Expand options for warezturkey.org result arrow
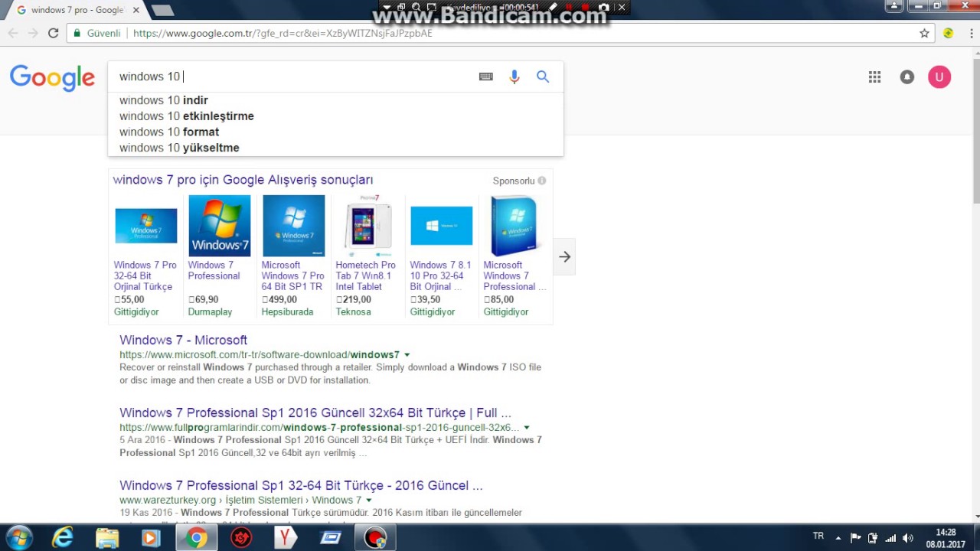The height and width of the screenshot is (551, 980). [x=369, y=500]
